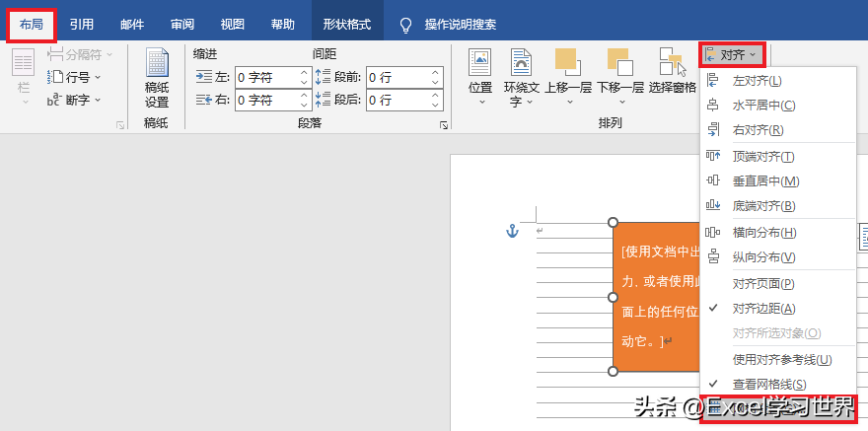Viewport: 868px width, 431px height.
Task: Toggle 查看网格线 (View Gridlines) option
Action: pyautogui.click(x=768, y=384)
